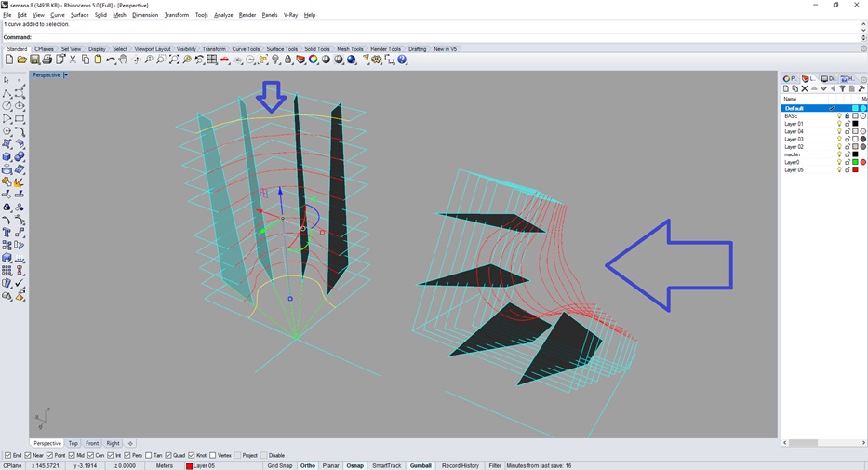Click the red car Named Views icon
Viewport: 868px width, 470px height.
[x=225, y=60]
